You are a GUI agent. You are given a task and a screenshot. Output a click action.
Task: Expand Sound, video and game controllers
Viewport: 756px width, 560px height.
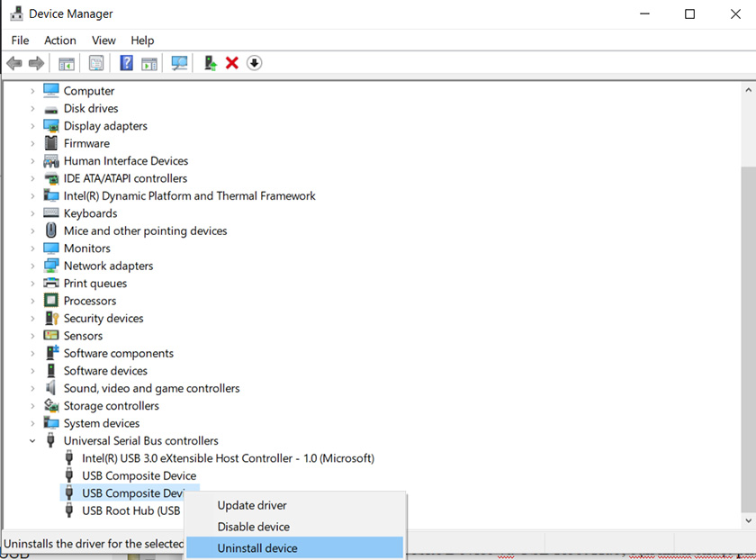pyautogui.click(x=32, y=389)
